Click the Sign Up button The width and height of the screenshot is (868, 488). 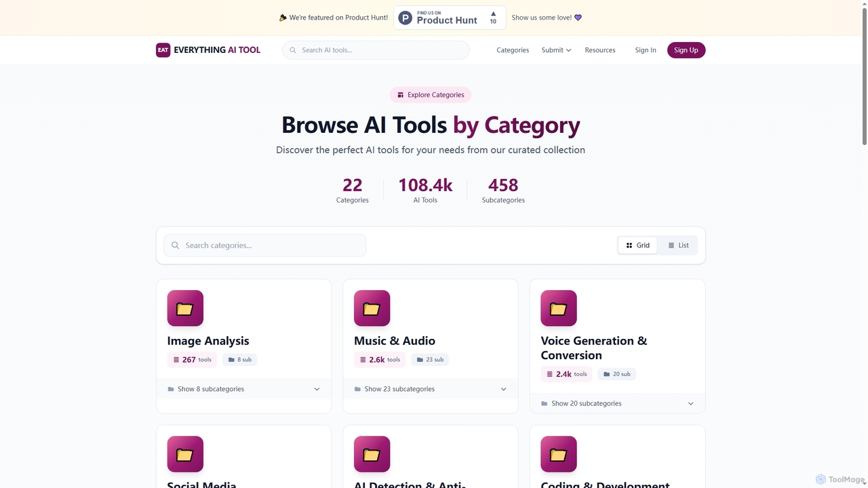pyautogui.click(x=686, y=50)
